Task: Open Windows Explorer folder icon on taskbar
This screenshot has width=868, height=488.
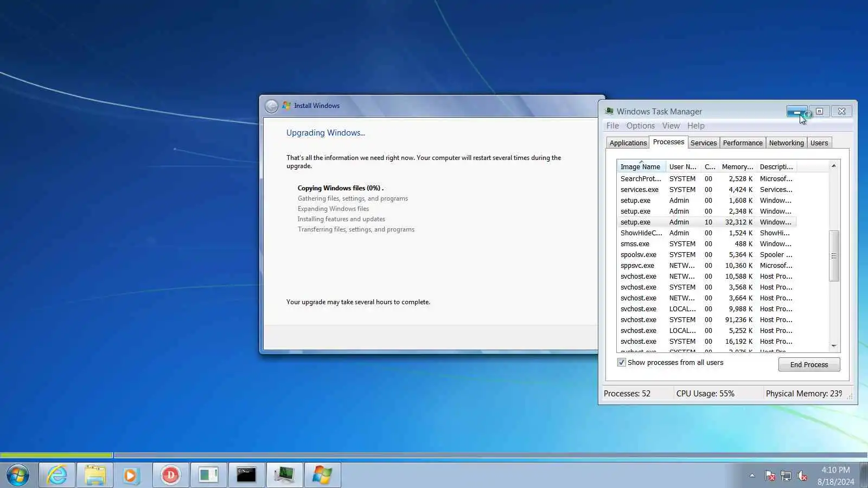Action: [95, 475]
